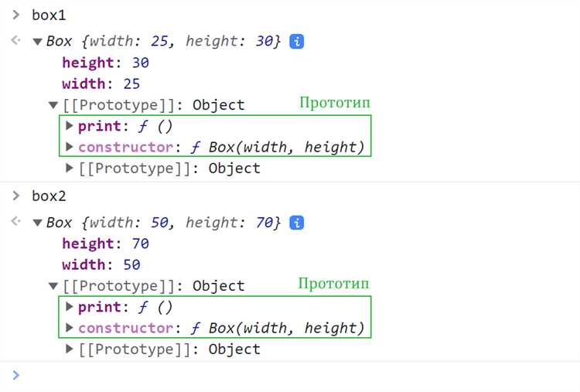
Task: Click the box2 input command text
Action: [x=49, y=196]
